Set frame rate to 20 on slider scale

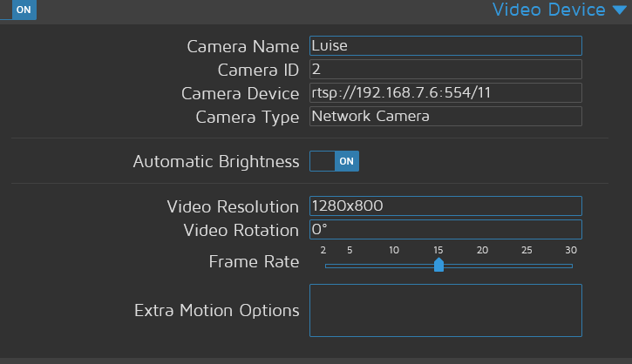click(482, 266)
